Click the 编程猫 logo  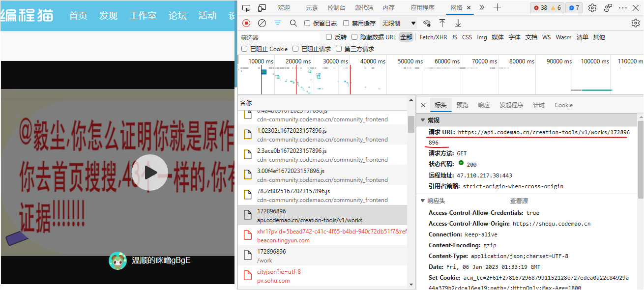[27, 15]
